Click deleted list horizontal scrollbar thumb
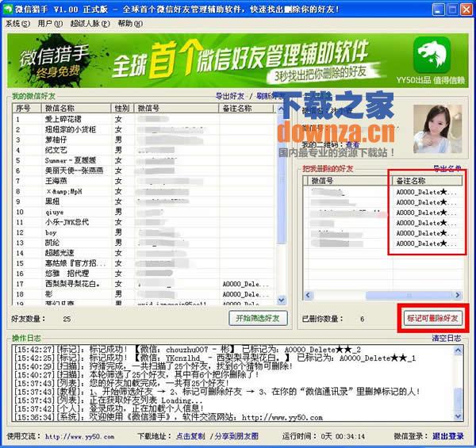 [409, 295]
